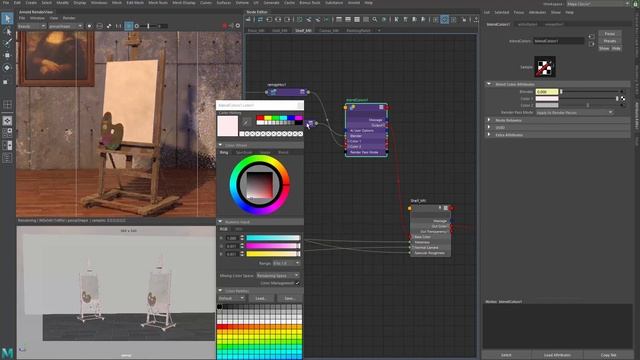The height and width of the screenshot is (360, 640).
Task: Activate the Move tool in the toolbox
Action: pyautogui.click(x=7, y=55)
